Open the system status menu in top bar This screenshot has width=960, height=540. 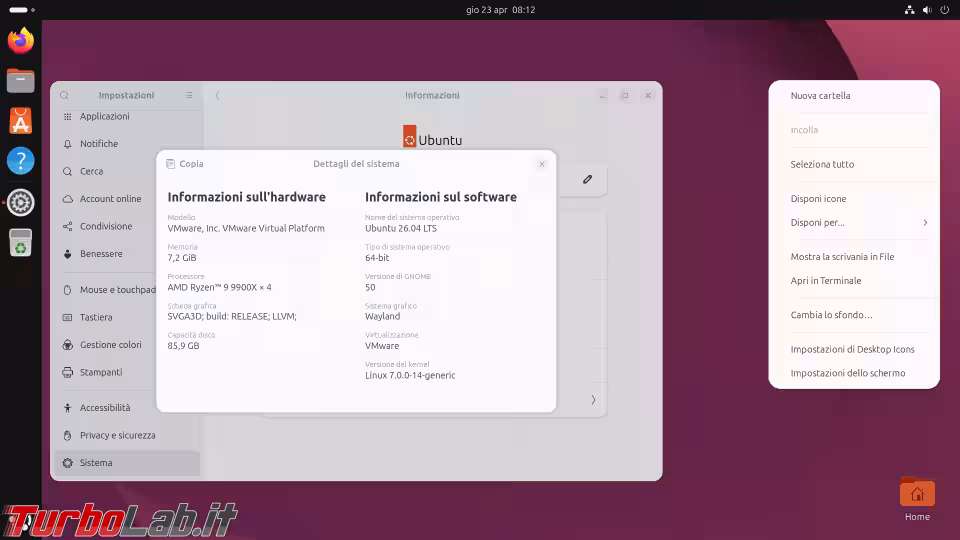pyautogui.click(x=927, y=10)
